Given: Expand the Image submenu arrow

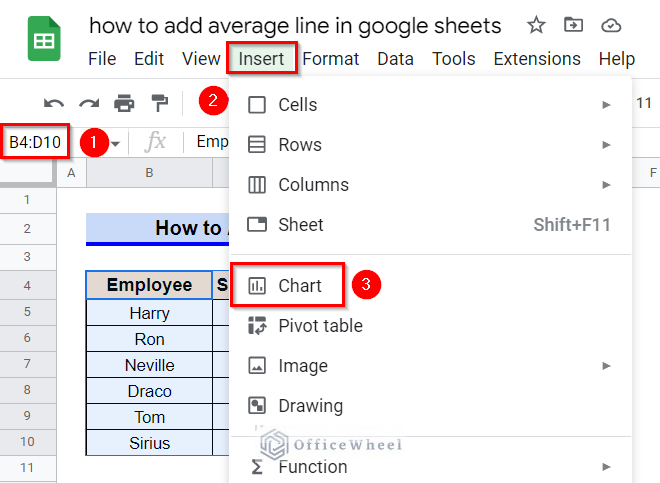Looking at the screenshot, I should click(x=606, y=366).
